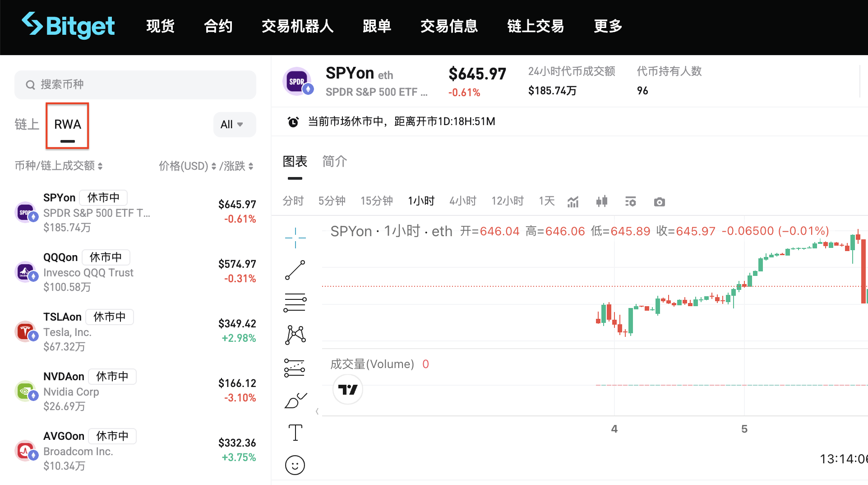Screen dimensions: 868x485
Task: Open the SPYon row in list
Action: [135, 212]
